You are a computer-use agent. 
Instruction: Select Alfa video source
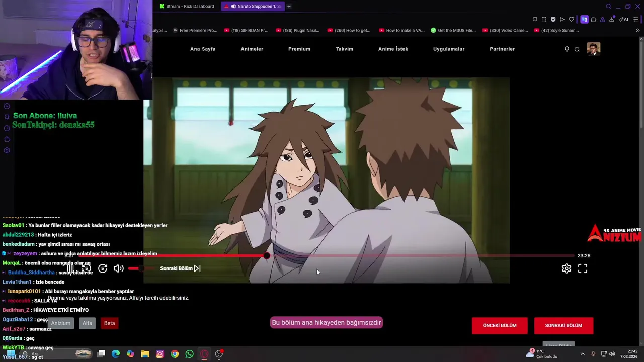(88, 323)
